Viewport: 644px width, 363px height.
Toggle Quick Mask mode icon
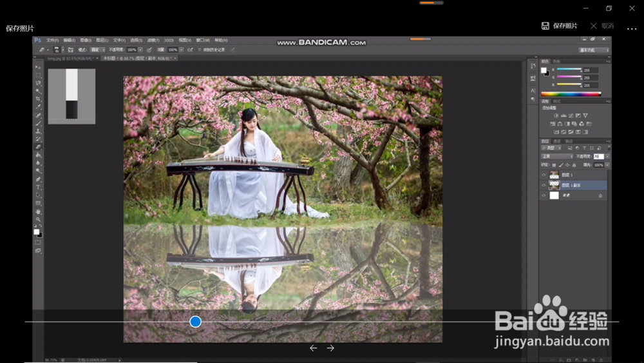tap(38, 242)
